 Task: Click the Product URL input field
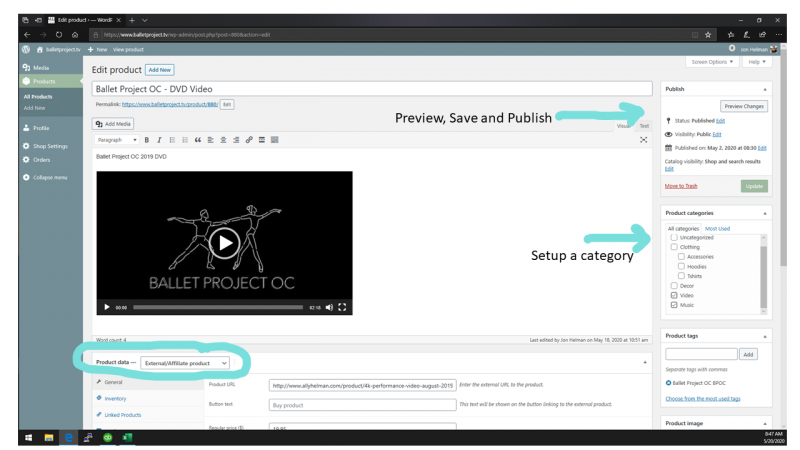click(362, 386)
